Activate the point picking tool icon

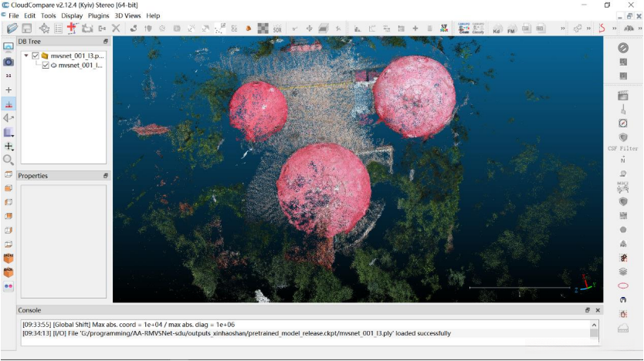[x=44, y=29]
